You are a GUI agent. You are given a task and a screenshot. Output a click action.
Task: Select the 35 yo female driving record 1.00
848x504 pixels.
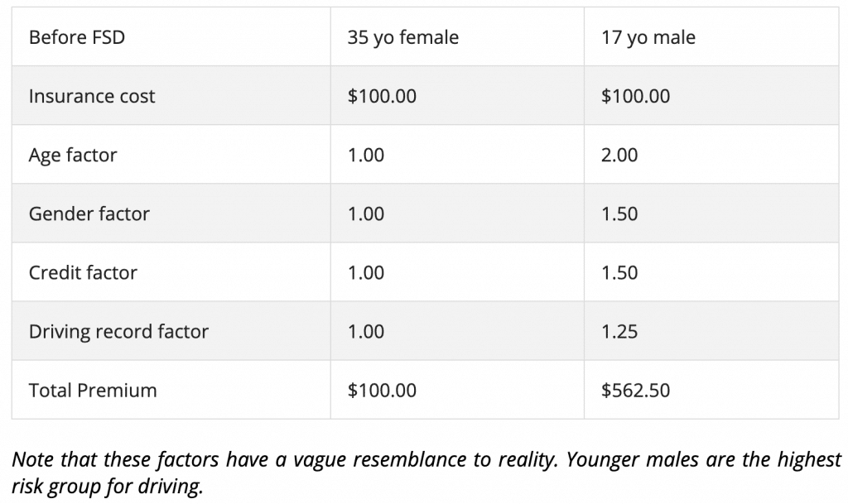coord(366,331)
